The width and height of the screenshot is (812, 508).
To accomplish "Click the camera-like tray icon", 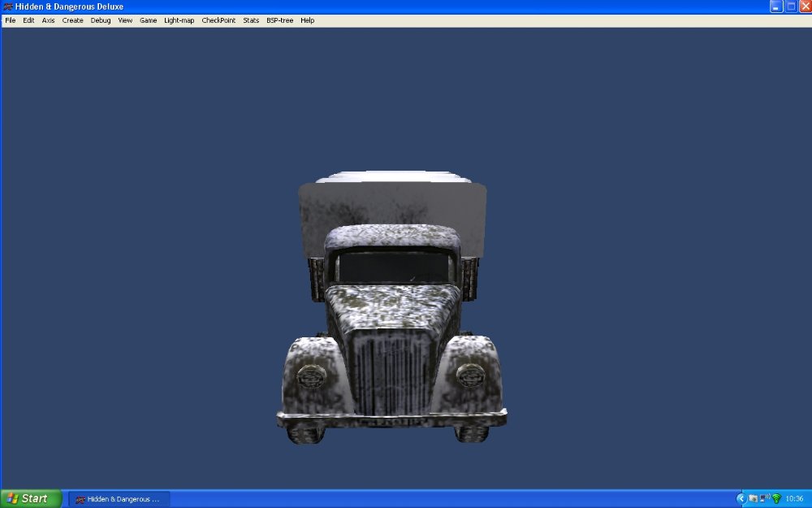I will pos(754,499).
